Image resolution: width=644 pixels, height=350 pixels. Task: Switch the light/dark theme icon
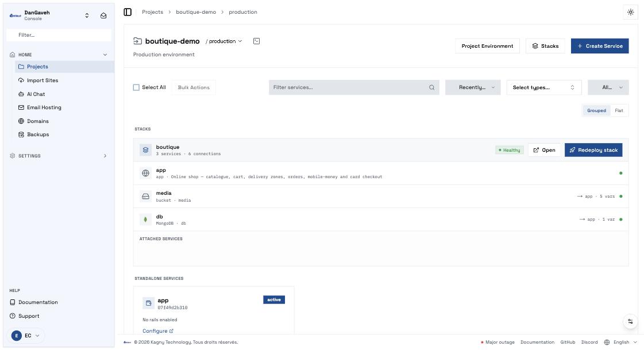point(630,12)
